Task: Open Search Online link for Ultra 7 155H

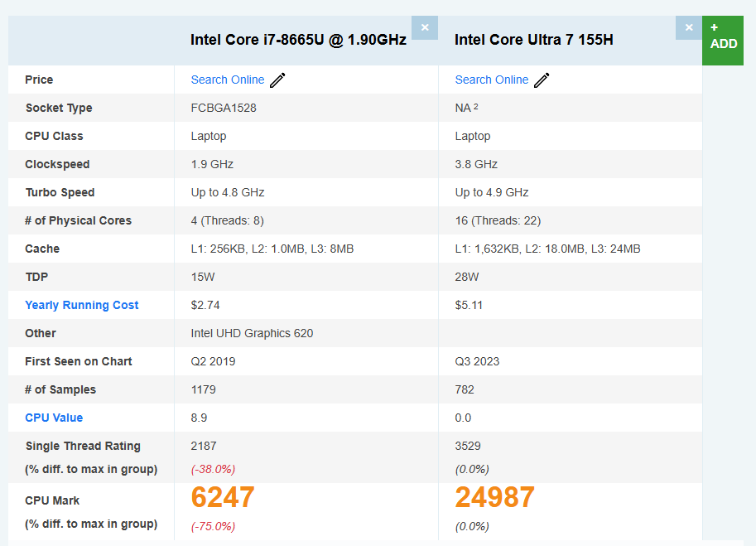Action: pyautogui.click(x=492, y=80)
